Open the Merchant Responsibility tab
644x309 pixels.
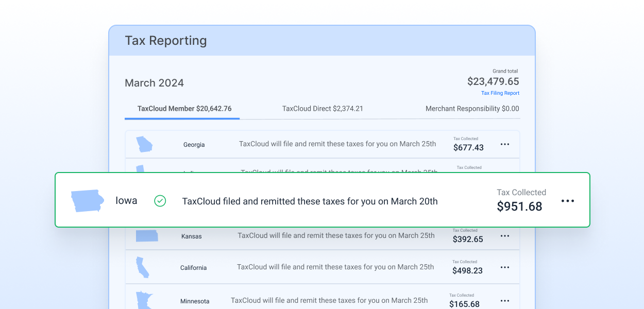point(472,109)
